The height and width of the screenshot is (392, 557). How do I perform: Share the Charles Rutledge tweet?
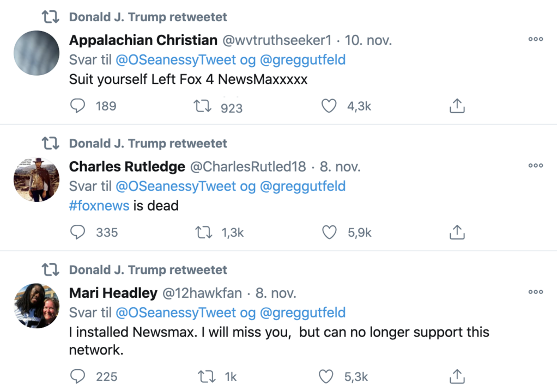pos(457,232)
